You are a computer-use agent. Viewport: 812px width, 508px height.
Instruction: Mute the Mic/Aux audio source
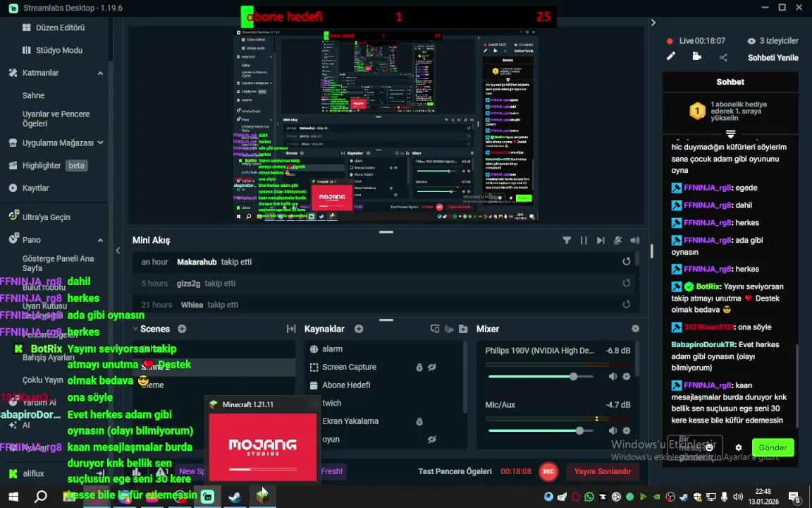click(x=613, y=430)
